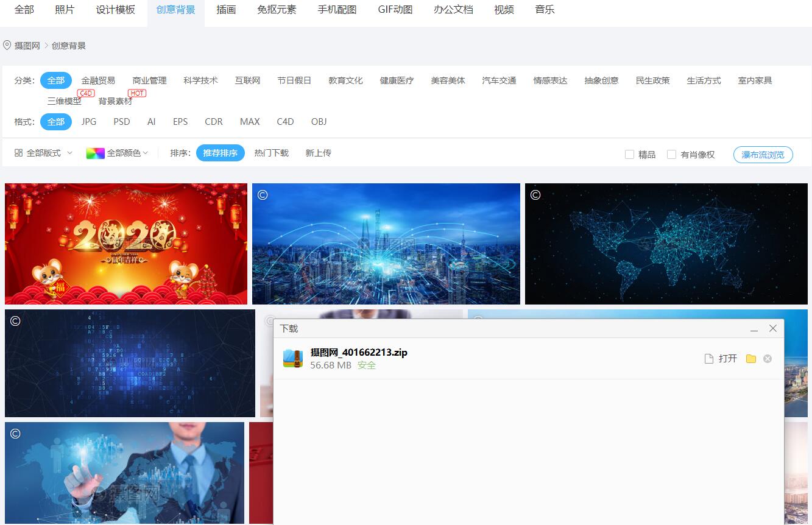The image size is (812, 525).
Task: Open the containing folder via the folder icon
Action: [751, 359]
